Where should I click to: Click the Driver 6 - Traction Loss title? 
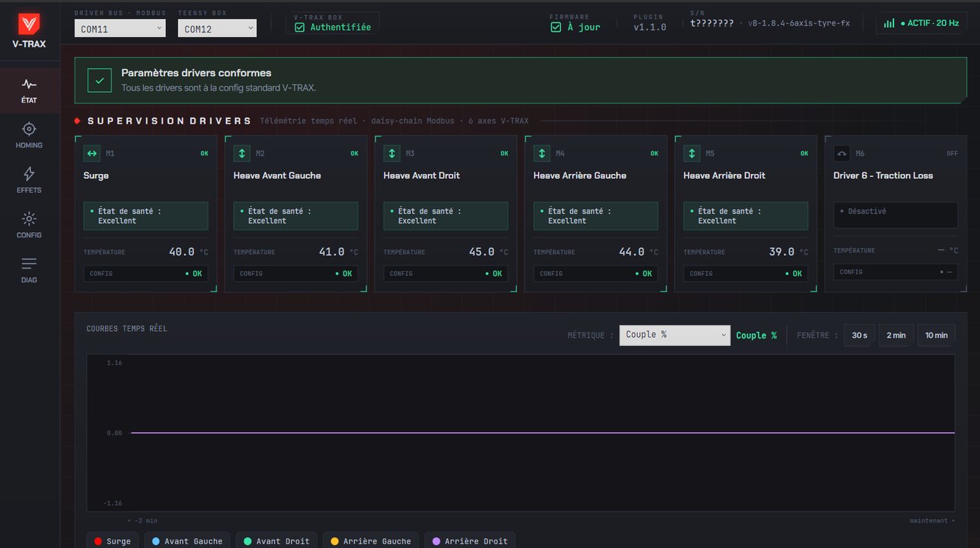click(x=883, y=176)
